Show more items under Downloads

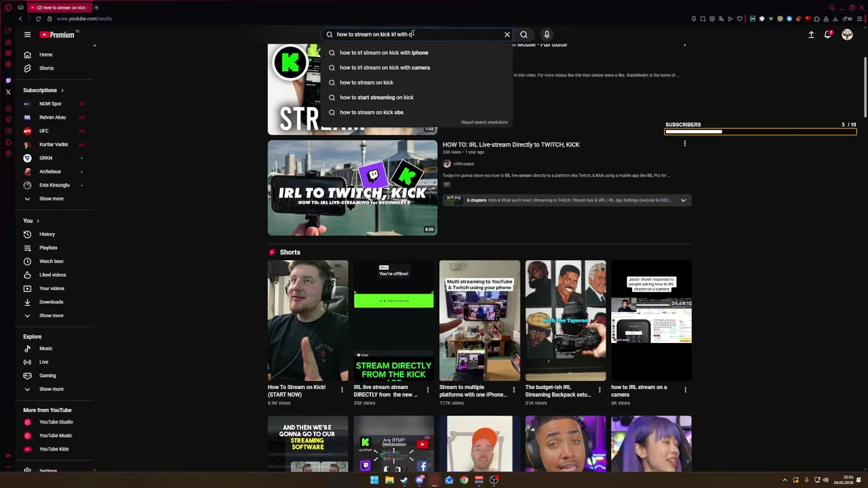pyautogui.click(x=51, y=315)
